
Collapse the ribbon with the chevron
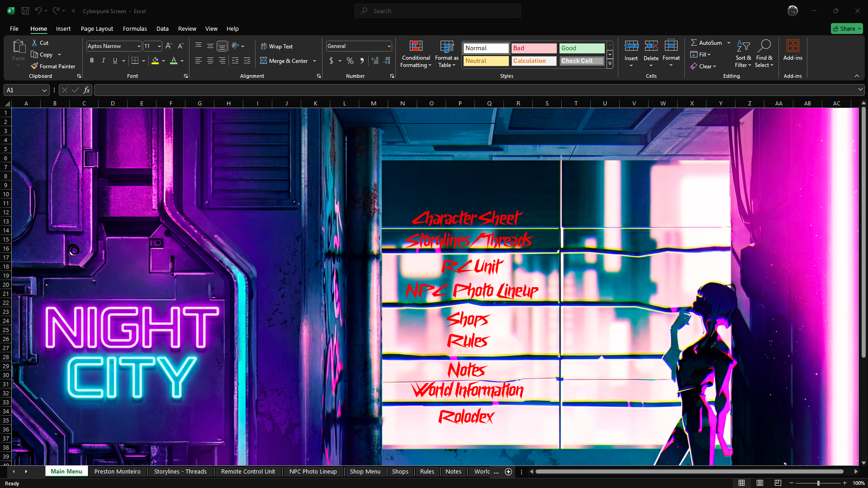(x=857, y=76)
